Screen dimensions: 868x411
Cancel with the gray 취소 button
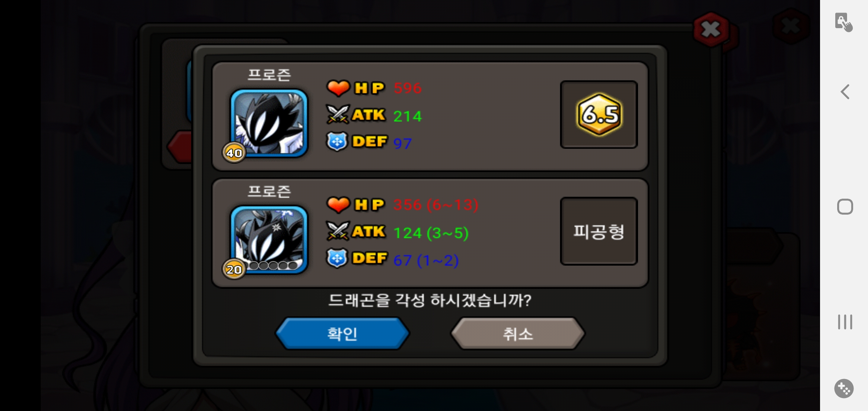point(518,334)
